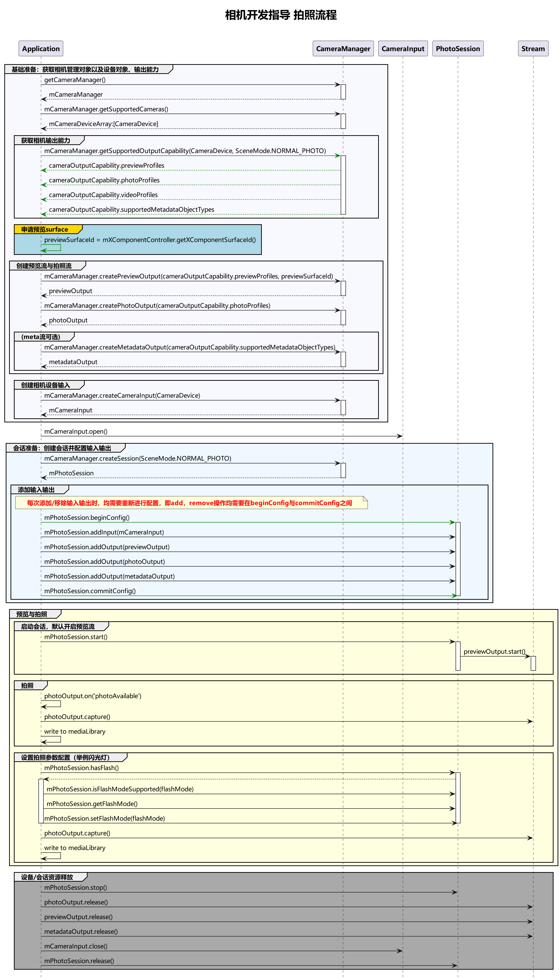This screenshot has width=560, height=980.
Task: Click the yellow 申请预览surface group label
Action: (x=45, y=230)
